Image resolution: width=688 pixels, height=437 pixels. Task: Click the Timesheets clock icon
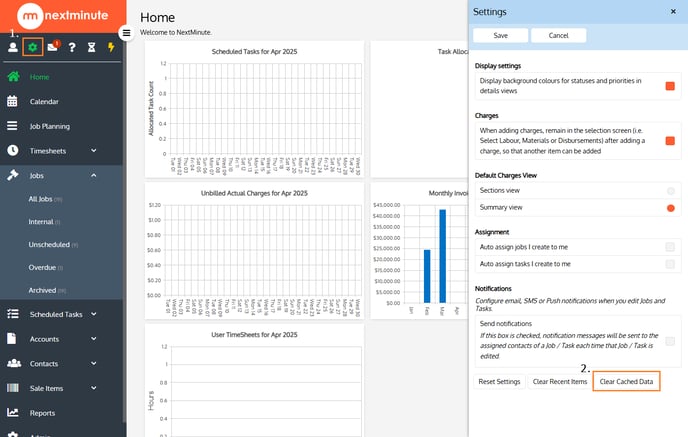tap(13, 150)
